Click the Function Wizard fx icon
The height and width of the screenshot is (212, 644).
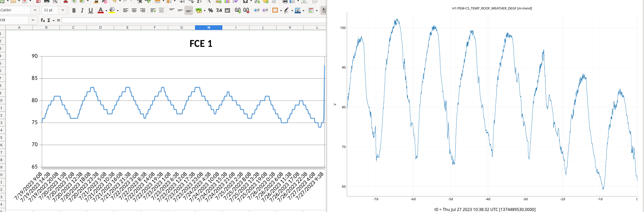click(43, 20)
